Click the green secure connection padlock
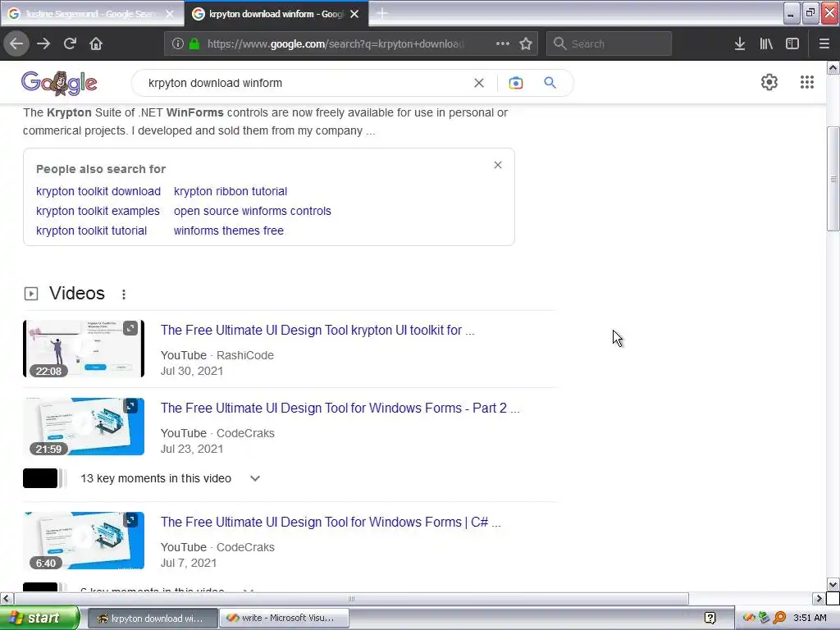This screenshot has width=840, height=630. (194, 44)
